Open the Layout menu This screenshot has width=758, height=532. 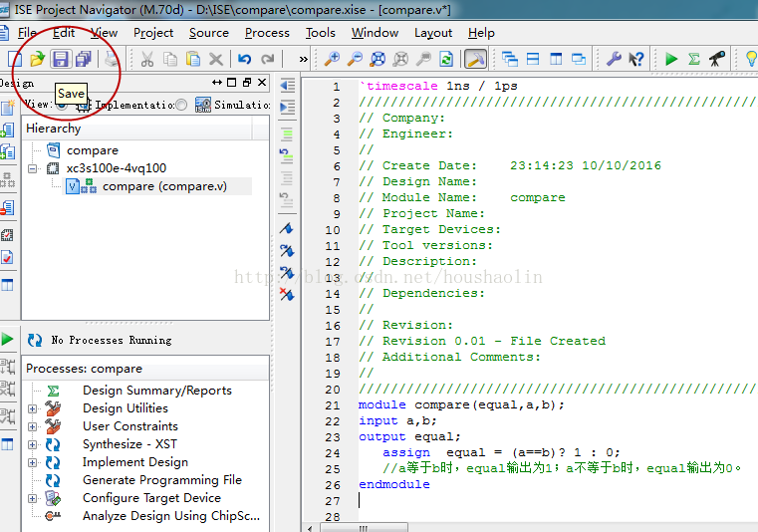click(433, 33)
